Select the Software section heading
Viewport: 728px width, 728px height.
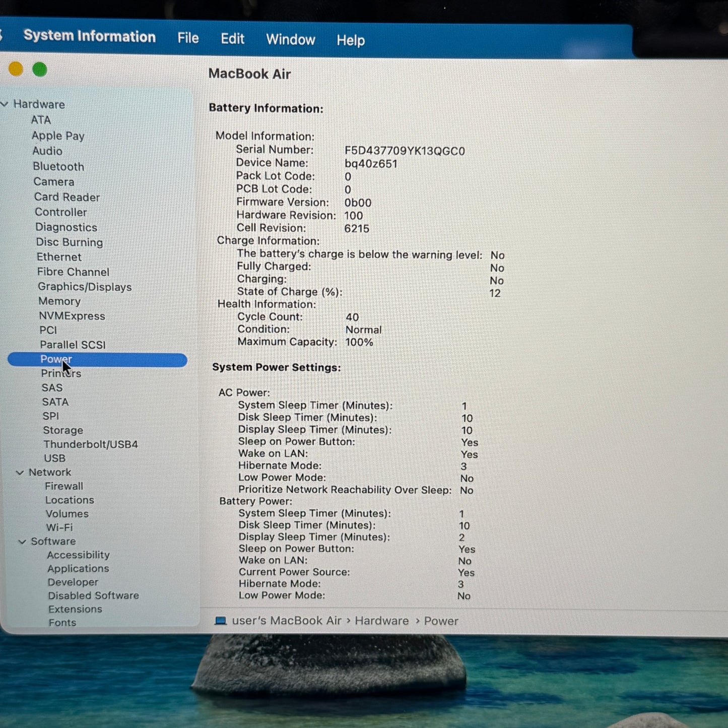[x=53, y=542]
